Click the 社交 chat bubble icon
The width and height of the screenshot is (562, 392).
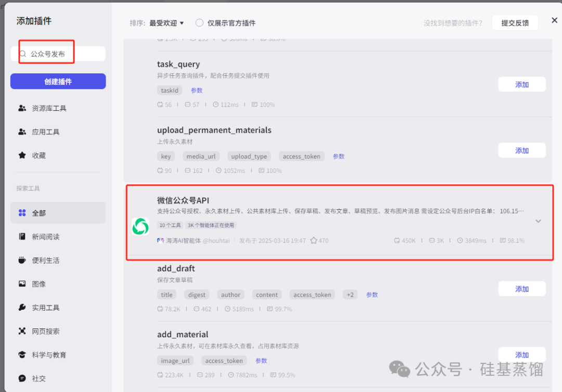[x=22, y=378]
